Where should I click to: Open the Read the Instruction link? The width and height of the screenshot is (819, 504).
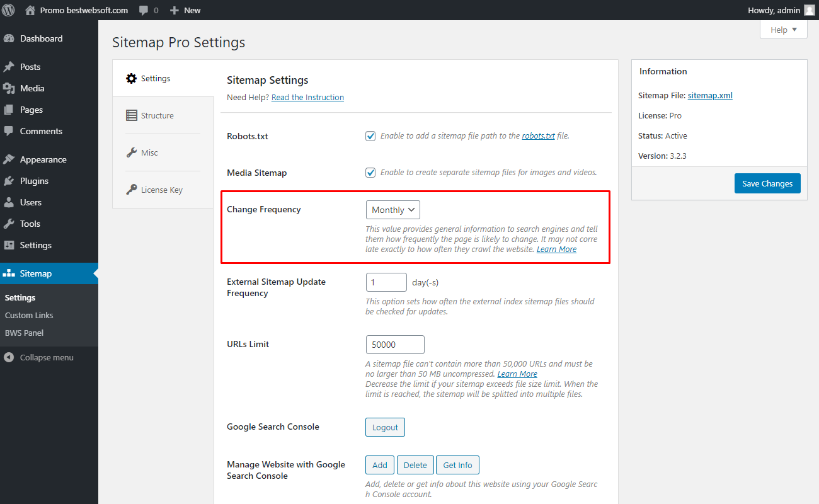(x=307, y=98)
